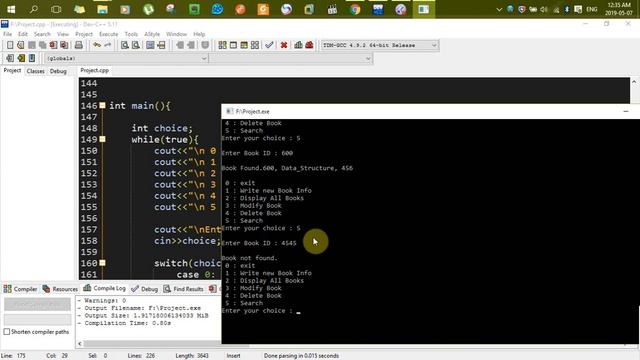Click the Save file toolbar icon
This screenshot has height=360, width=640.
[31, 45]
